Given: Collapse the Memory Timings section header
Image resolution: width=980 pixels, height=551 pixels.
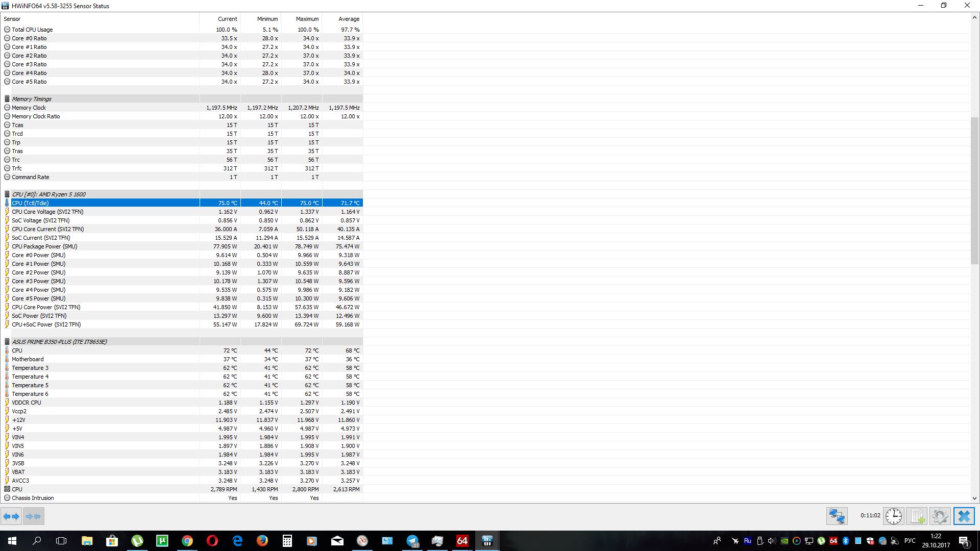Looking at the screenshot, I should 32,99.
